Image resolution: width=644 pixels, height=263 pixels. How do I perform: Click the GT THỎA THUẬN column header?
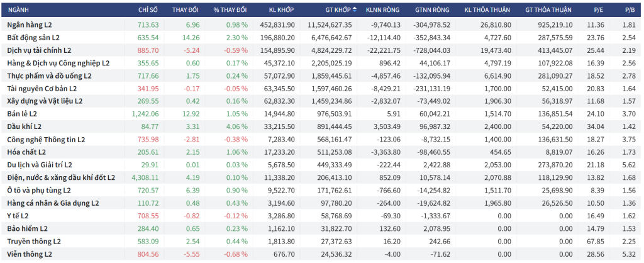point(548,10)
